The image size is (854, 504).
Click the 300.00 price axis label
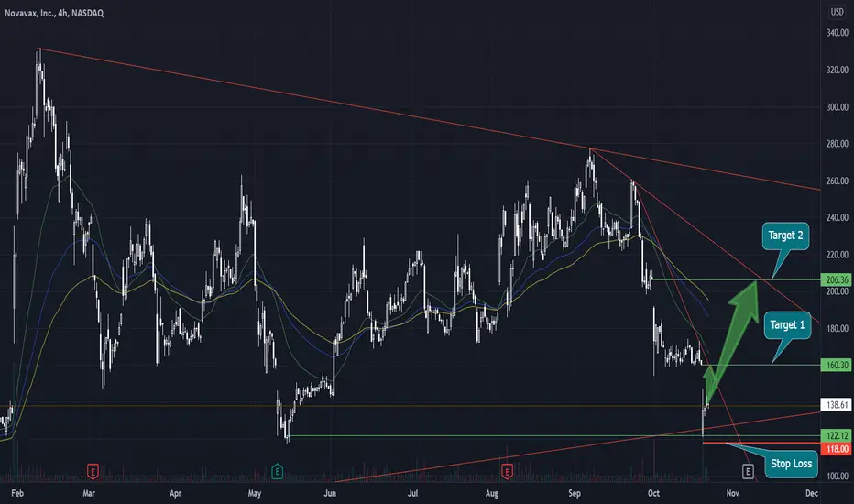click(x=838, y=107)
